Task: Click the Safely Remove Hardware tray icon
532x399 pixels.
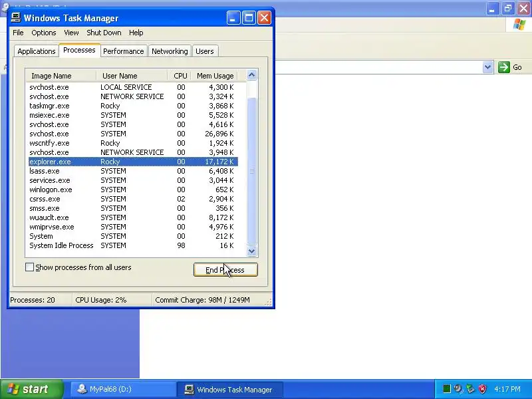Action: click(470, 389)
